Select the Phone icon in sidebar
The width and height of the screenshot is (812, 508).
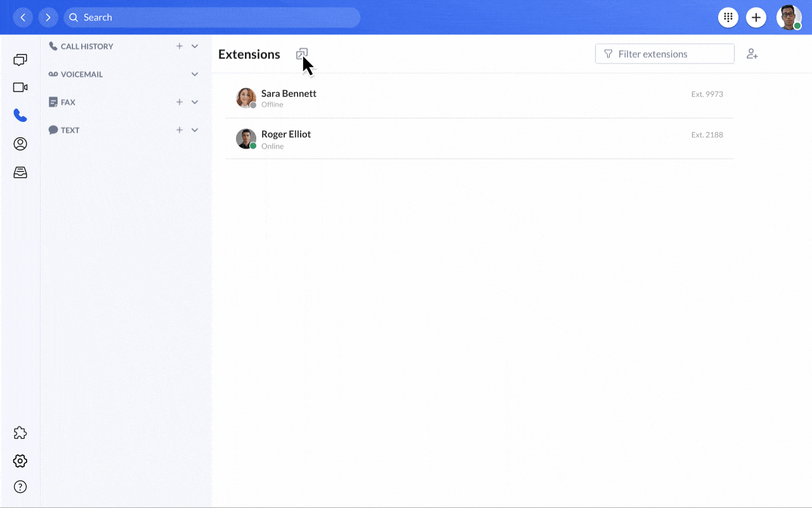click(20, 116)
